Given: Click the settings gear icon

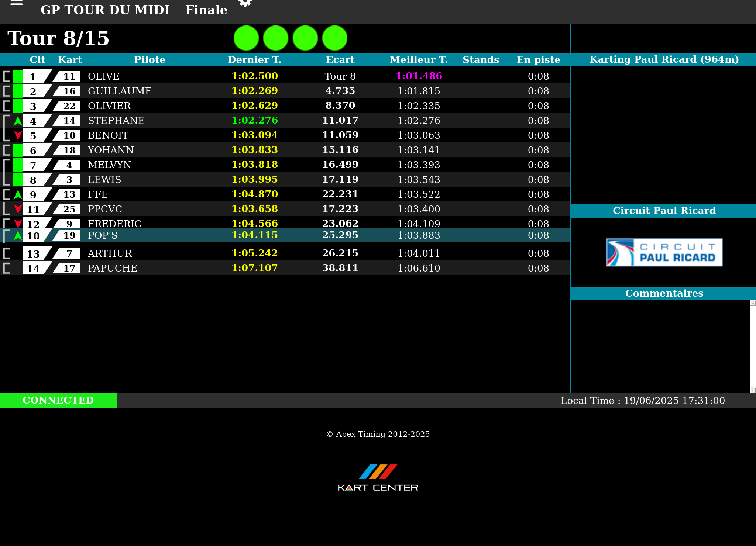Looking at the screenshot, I should coord(245,3).
